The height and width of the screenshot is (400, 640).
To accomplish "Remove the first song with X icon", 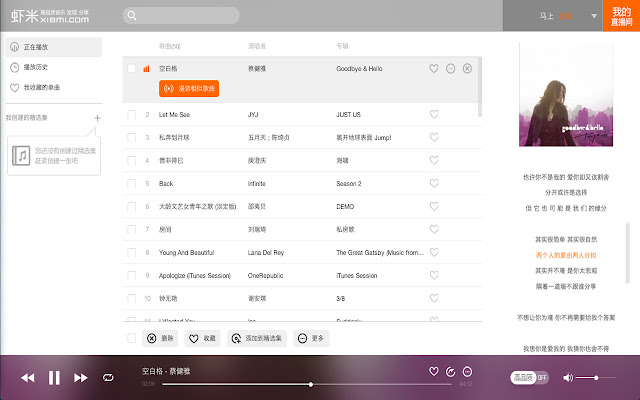I will tap(467, 69).
